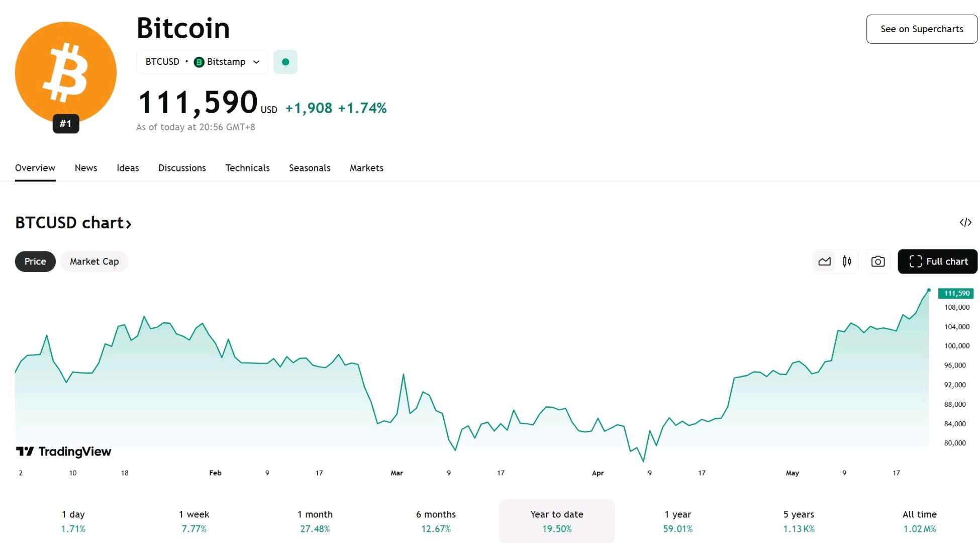Open the embed code icon

click(x=965, y=222)
